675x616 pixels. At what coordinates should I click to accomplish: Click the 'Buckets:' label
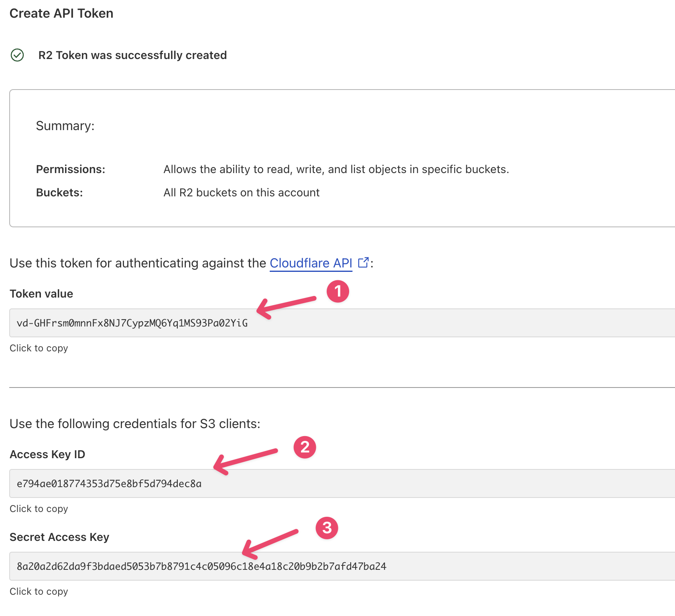59,192
